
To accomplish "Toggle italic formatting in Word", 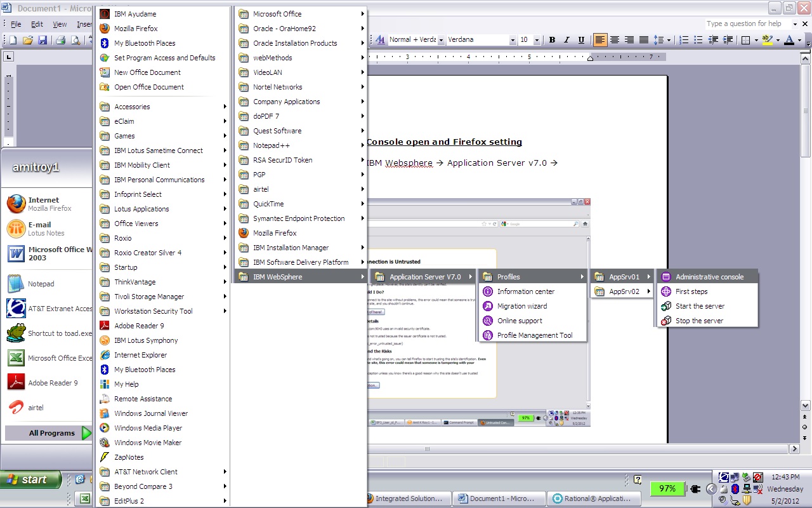I will point(566,39).
